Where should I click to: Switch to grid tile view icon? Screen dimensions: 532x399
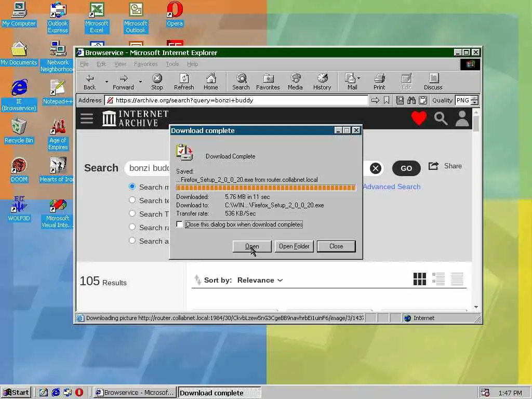[x=420, y=279]
